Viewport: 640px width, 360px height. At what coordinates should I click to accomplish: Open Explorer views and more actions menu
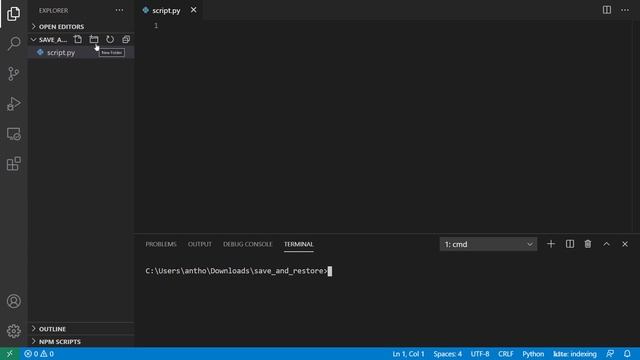[x=119, y=10]
